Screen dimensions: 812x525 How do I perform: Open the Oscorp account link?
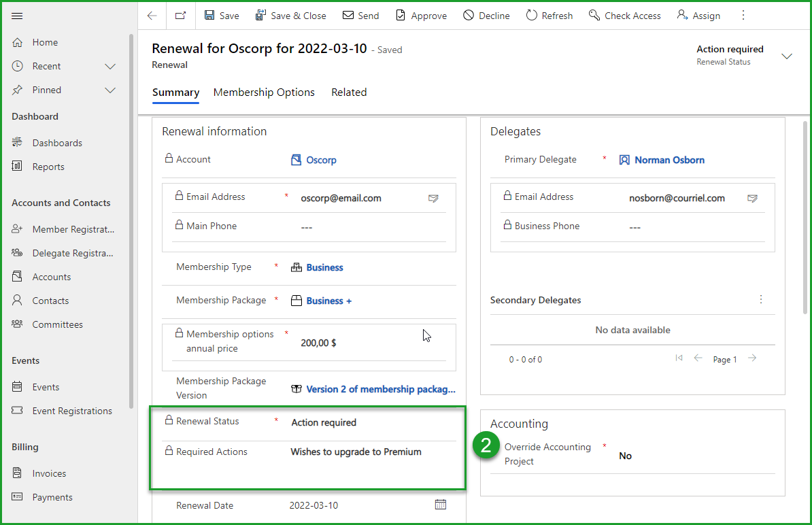click(x=321, y=160)
